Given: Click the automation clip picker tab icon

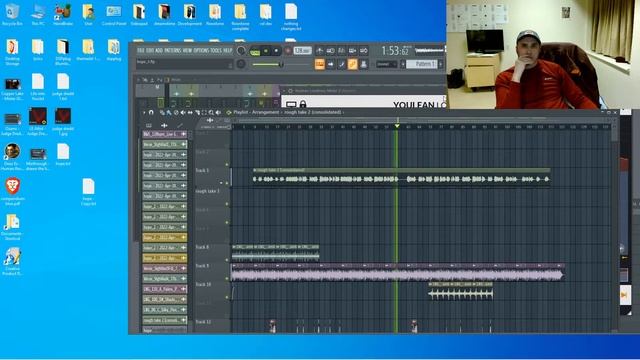Looking at the screenshot, I should click(x=180, y=125).
